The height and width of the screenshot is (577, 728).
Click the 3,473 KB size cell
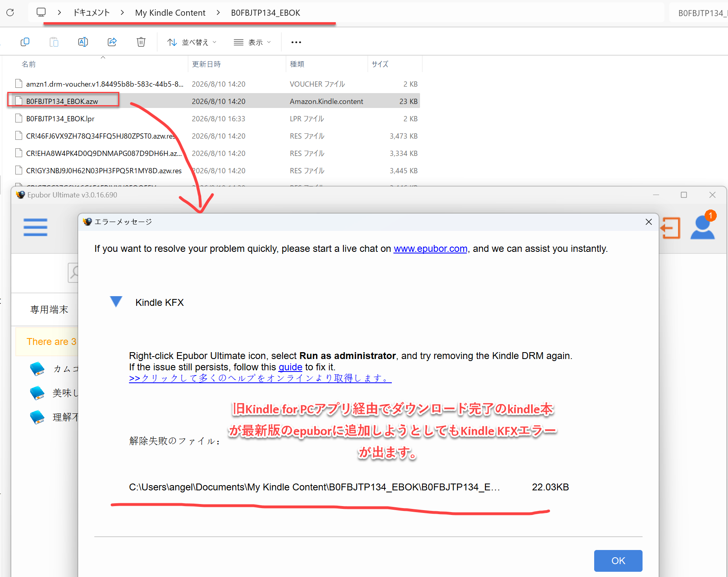pyautogui.click(x=404, y=136)
